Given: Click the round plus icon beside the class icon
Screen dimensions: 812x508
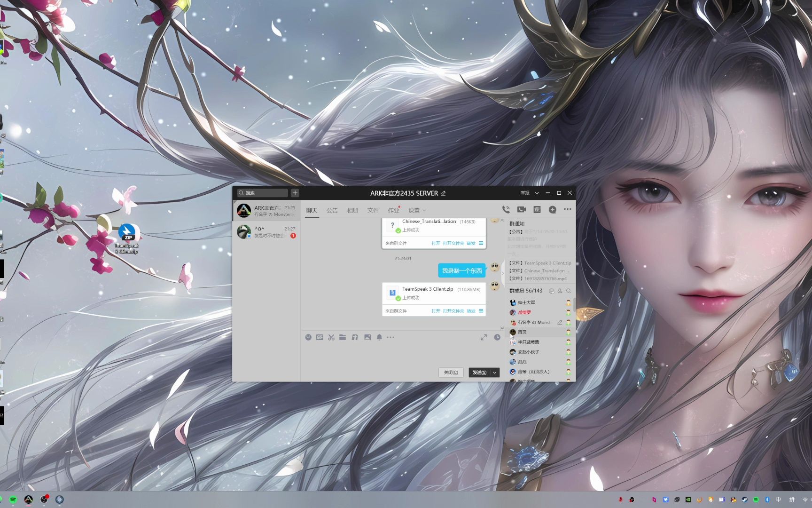Looking at the screenshot, I should (x=553, y=209).
